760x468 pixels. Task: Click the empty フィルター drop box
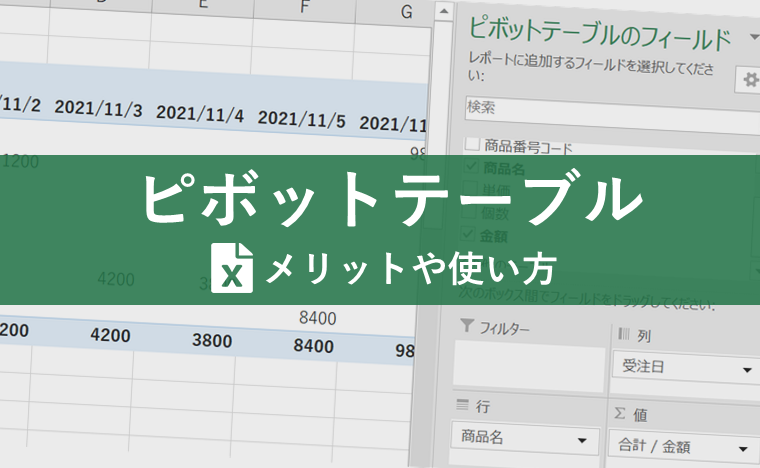(529, 366)
